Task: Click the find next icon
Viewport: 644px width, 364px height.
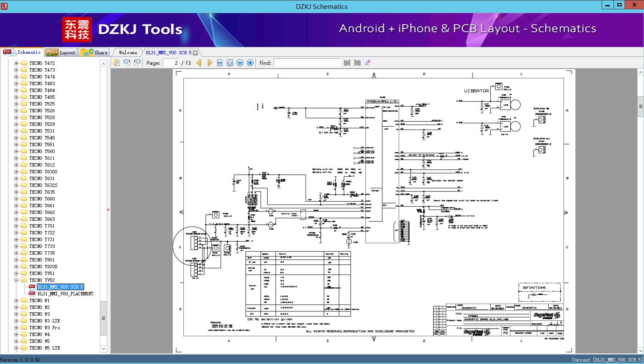Action: tap(357, 63)
